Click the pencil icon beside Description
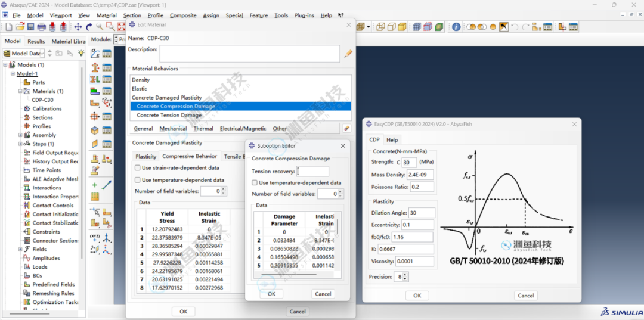Viewport: 644px width, 320px height. 348,54
